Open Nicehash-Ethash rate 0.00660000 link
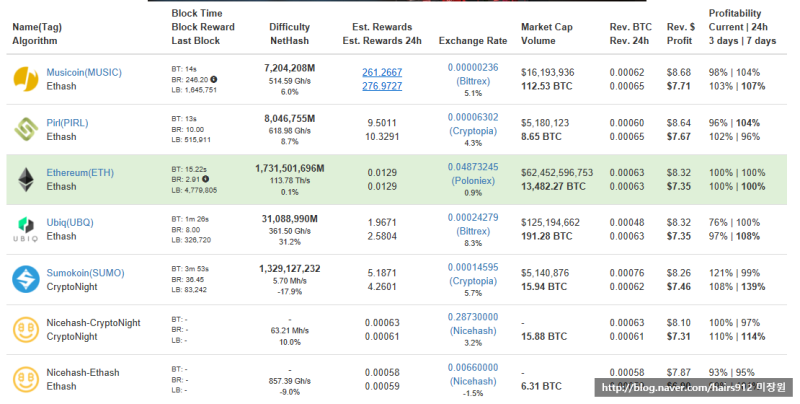 tap(473, 367)
